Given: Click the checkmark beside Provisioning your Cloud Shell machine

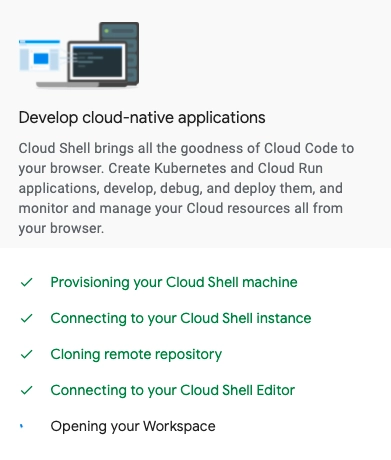Looking at the screenshot, I should tap(26, 282).
